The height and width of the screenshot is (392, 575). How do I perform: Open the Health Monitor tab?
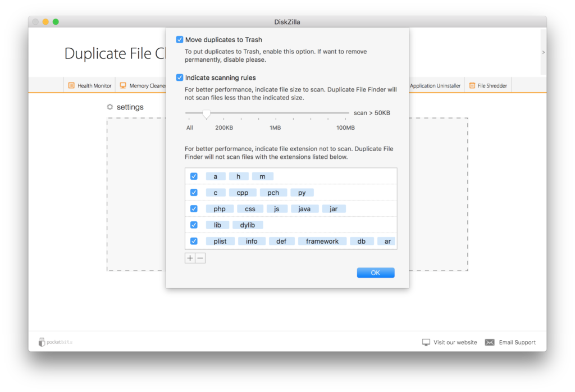pos(89,85)
